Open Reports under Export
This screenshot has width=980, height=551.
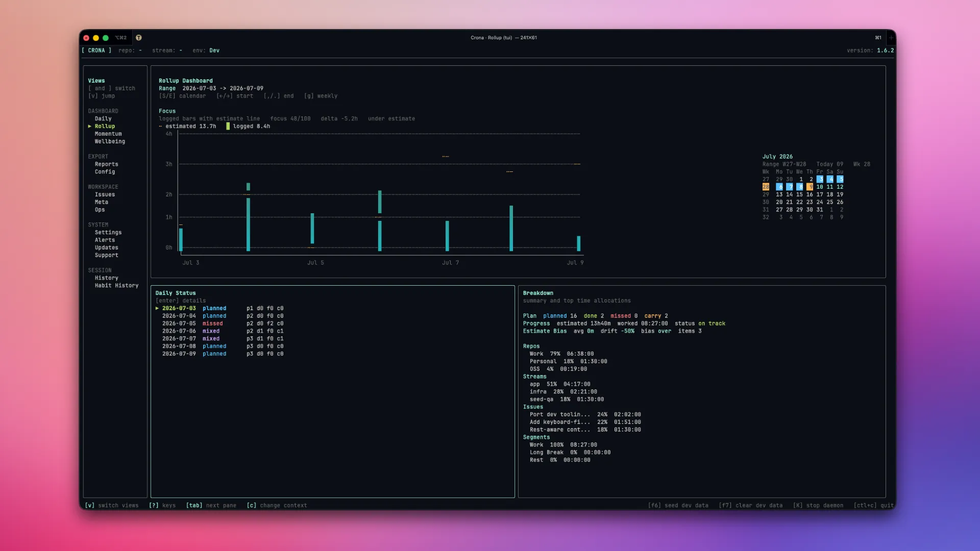[106, 164]
